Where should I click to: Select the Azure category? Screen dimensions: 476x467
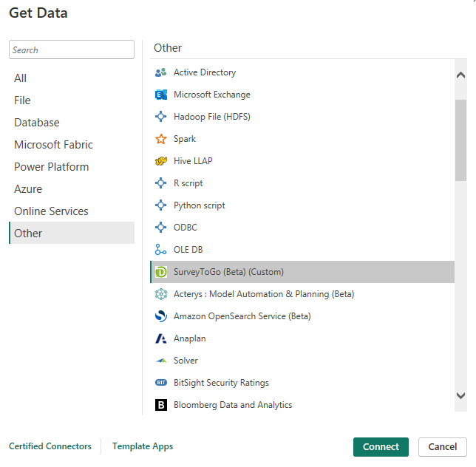point(72,189)
